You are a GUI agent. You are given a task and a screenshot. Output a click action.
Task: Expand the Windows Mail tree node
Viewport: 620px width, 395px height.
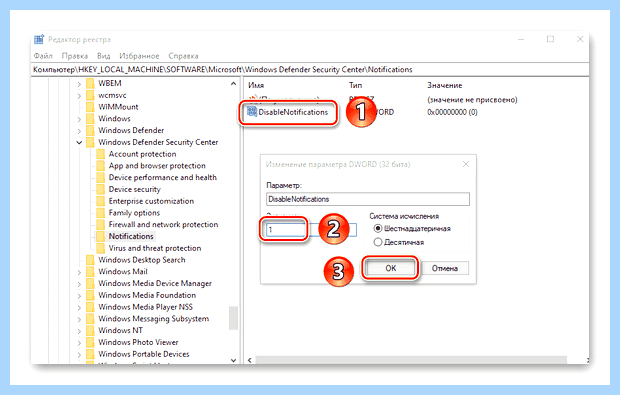79,272
